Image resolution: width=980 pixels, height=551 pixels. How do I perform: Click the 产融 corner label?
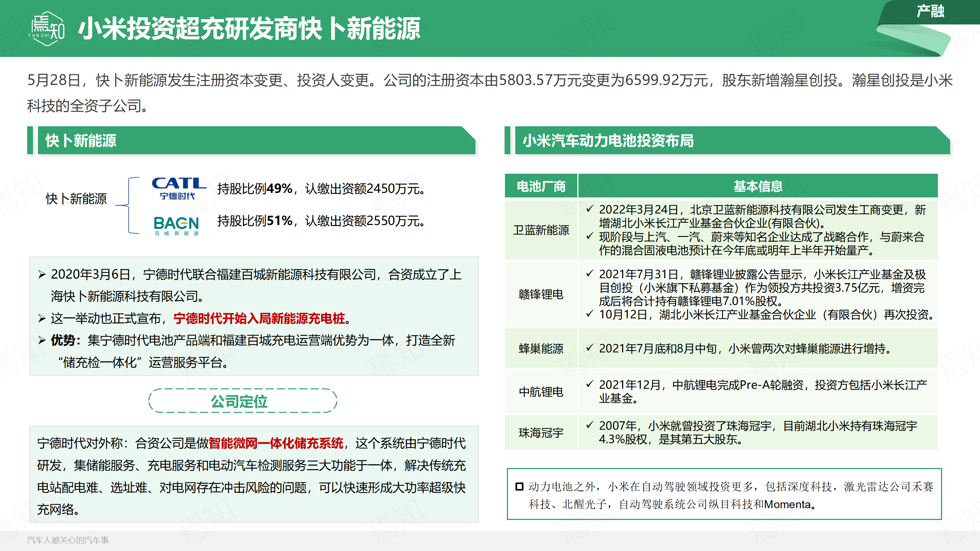(930, 11)
